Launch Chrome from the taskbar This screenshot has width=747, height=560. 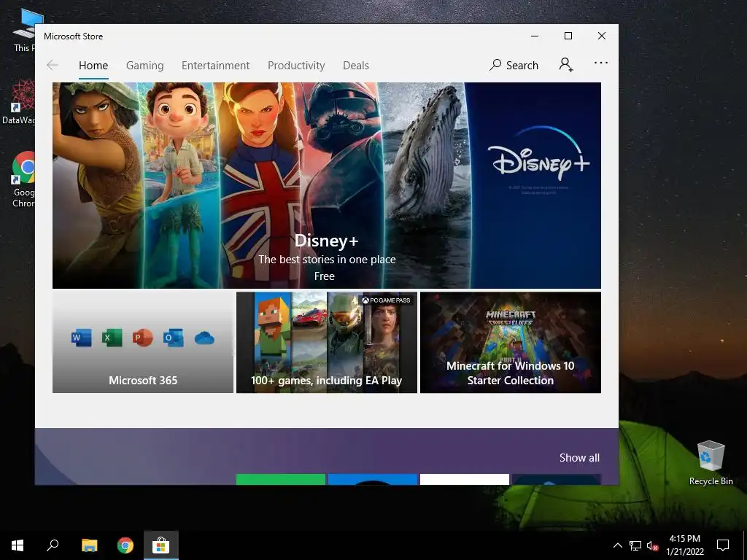click(x=125, y=545)
